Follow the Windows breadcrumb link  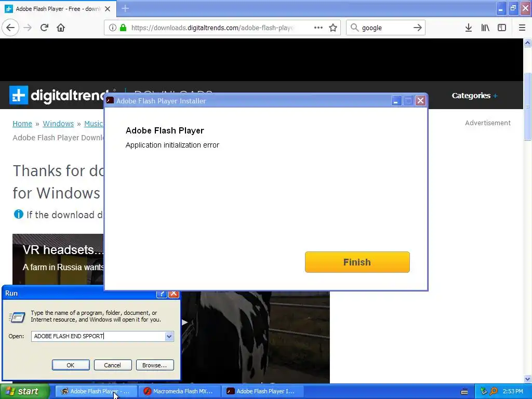(58, 124)
